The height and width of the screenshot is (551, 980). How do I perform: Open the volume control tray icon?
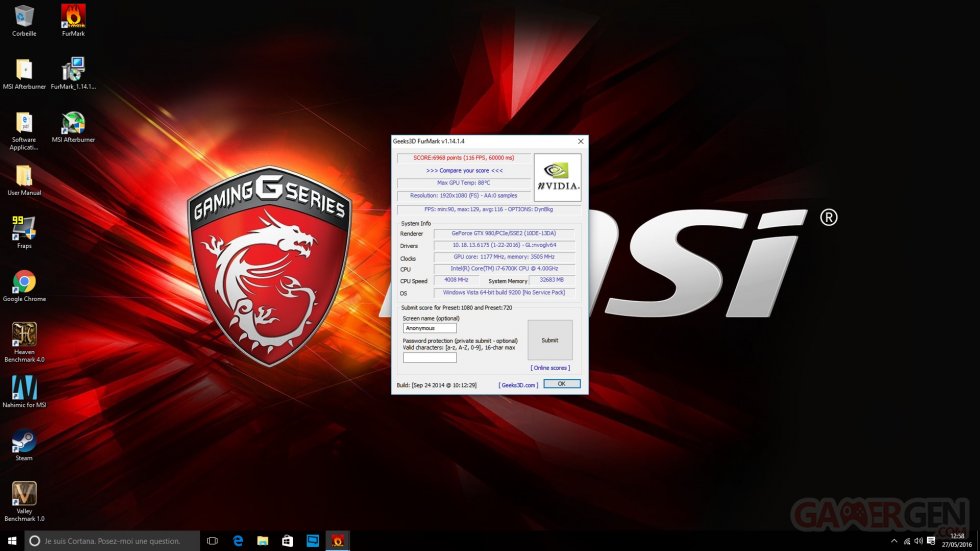(918, 541)
